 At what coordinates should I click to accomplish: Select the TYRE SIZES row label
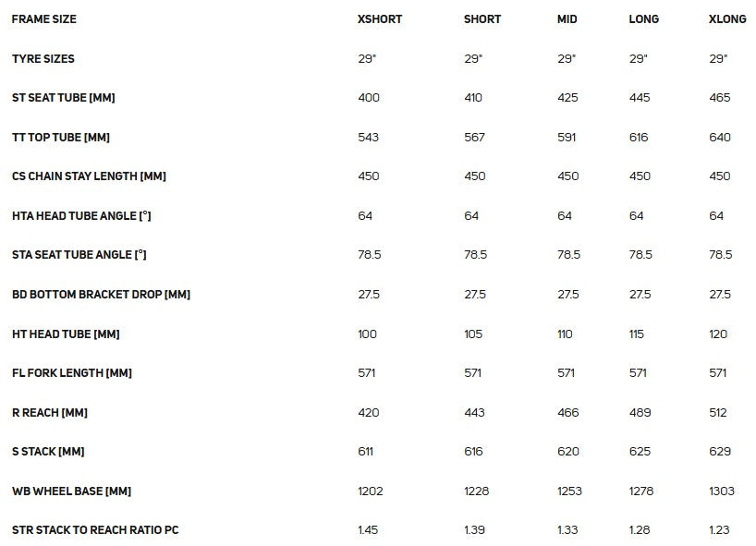(43, 59)
